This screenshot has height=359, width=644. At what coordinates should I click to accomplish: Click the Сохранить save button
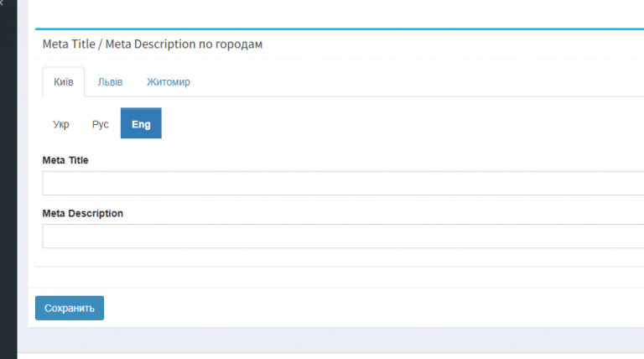click(70, 308)
